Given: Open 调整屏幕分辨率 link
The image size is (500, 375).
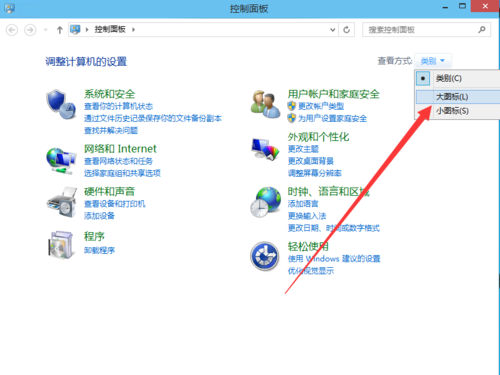Looking at the screenshot, I should point(315,173).
